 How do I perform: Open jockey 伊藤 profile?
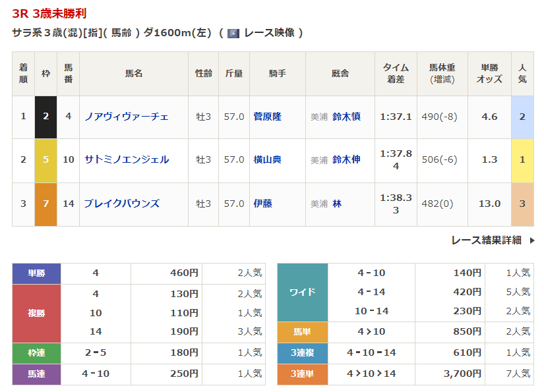click(262, 204)
